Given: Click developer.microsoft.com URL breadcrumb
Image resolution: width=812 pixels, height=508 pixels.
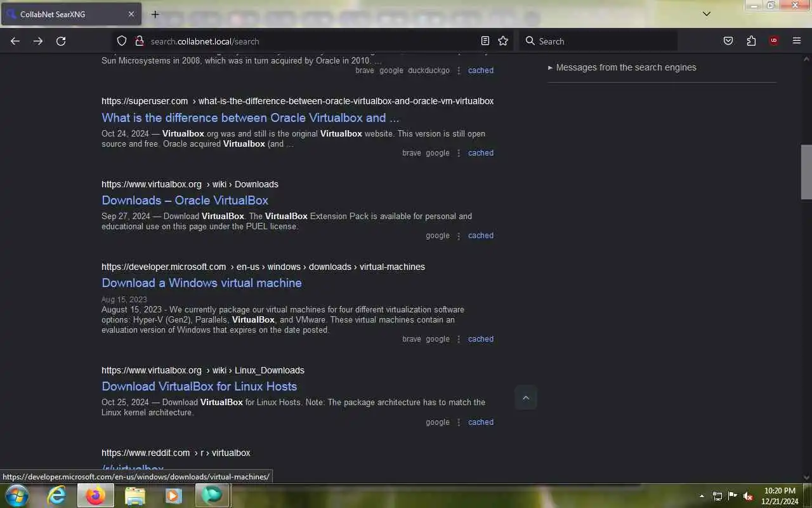Looking at the screenshot, I should [263, 267].
